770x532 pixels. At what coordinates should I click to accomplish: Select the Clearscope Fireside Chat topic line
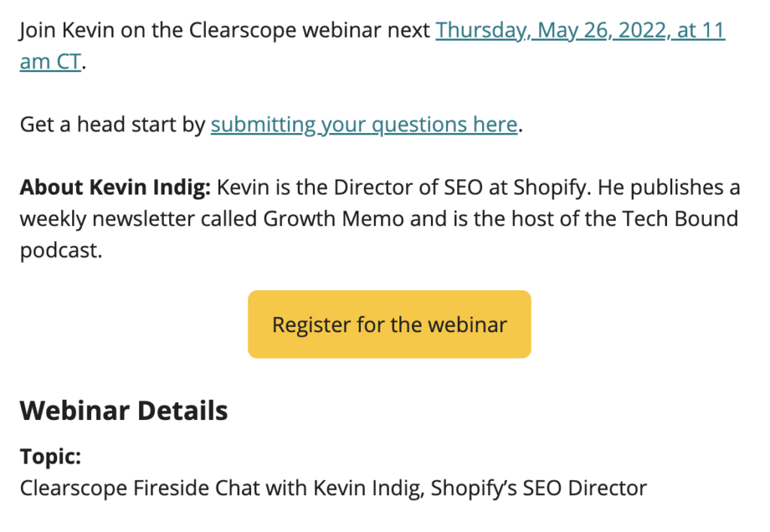(333, 488)
